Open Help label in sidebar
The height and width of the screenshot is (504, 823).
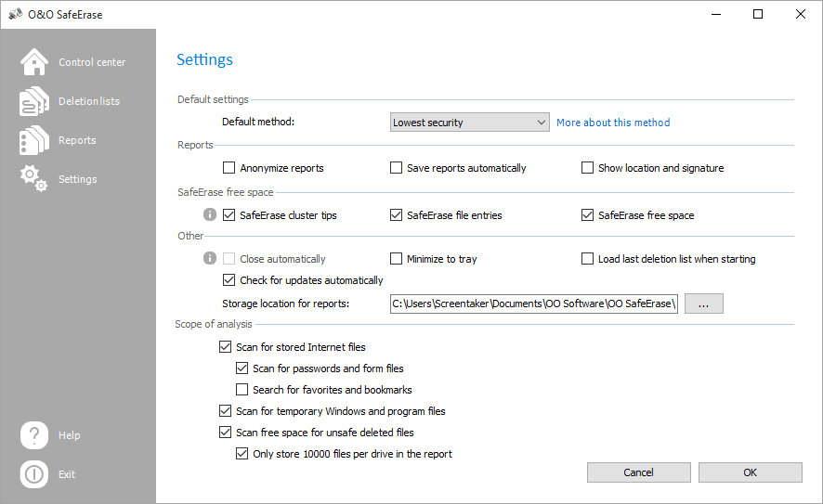70,435
